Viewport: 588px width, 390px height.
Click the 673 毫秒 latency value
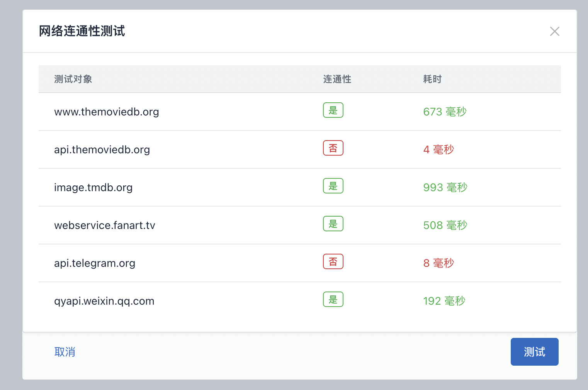tap(445, 112)
